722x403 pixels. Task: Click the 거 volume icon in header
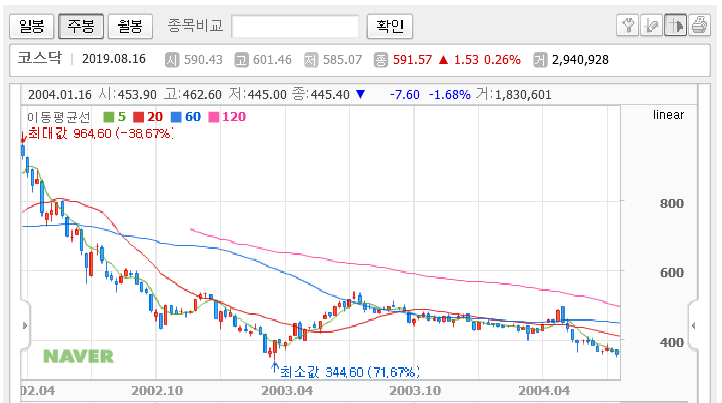(540, 60)
